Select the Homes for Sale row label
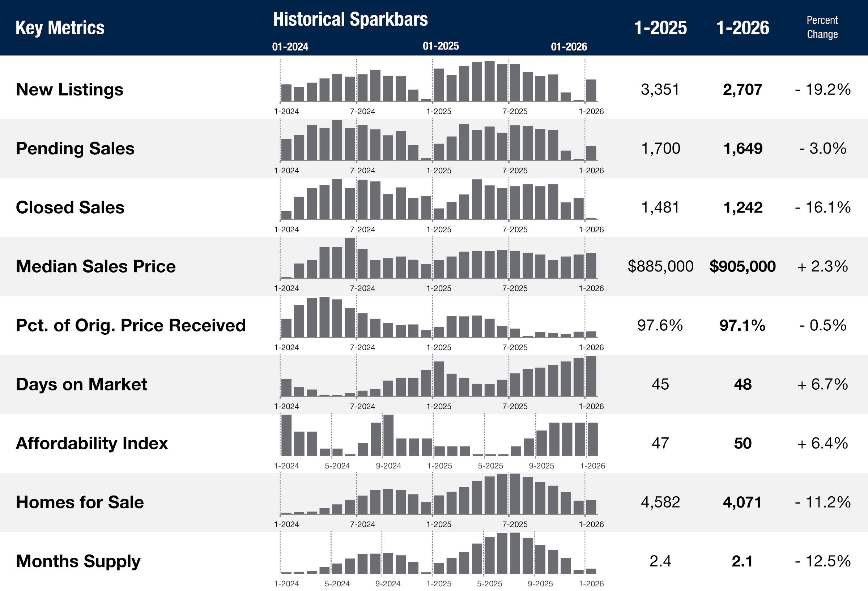 click(80, 502)
